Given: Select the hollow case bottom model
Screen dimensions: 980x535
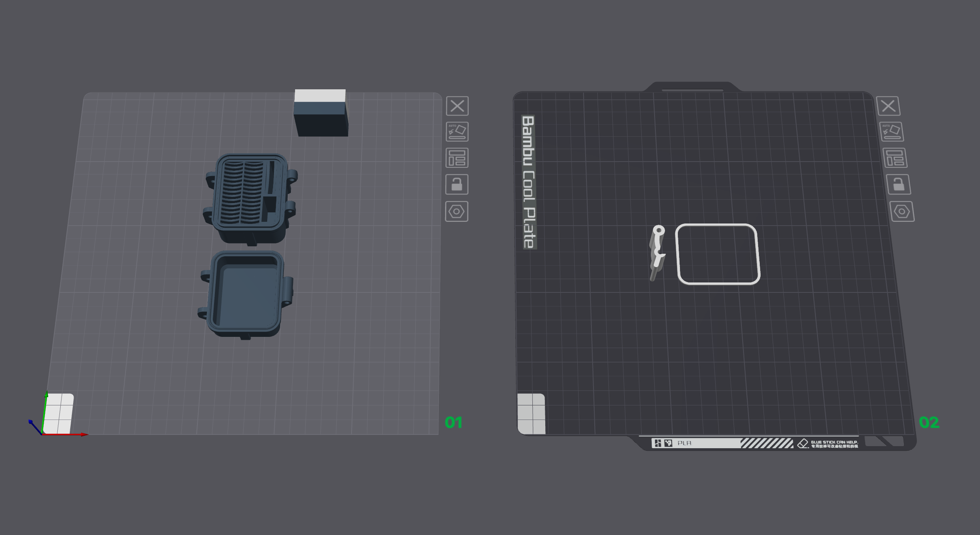Looking at the screenshot, I should click(246, 295).
